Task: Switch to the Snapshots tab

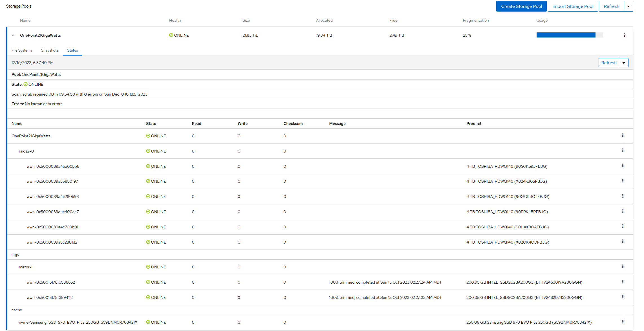Action: click(x=50, y=50)
